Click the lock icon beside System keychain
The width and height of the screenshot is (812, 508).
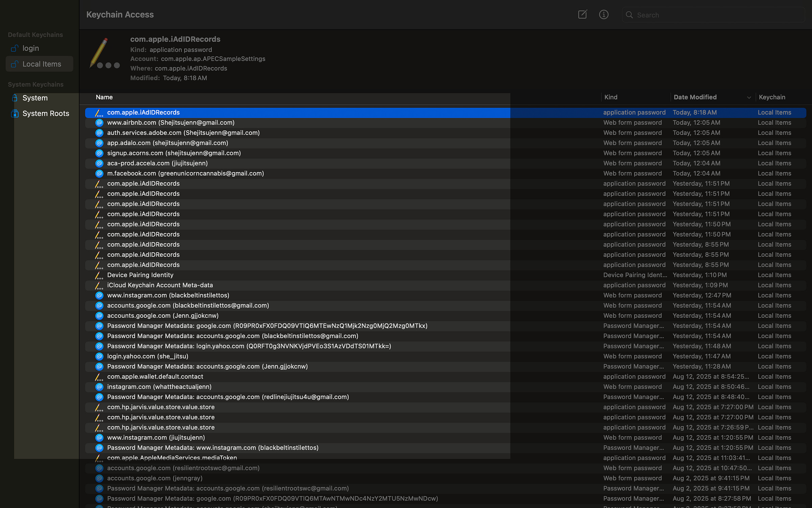click(x=15, y=98)
